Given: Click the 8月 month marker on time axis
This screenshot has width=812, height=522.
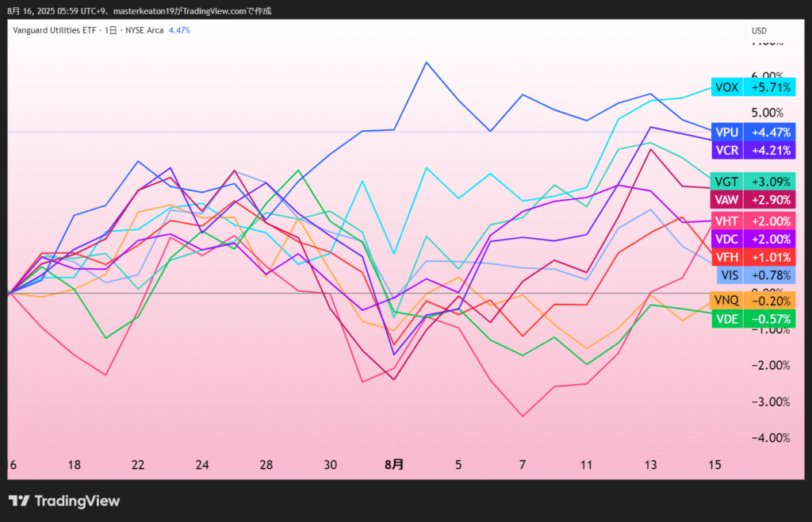Looking at the screenshot, I should (394, 465).
